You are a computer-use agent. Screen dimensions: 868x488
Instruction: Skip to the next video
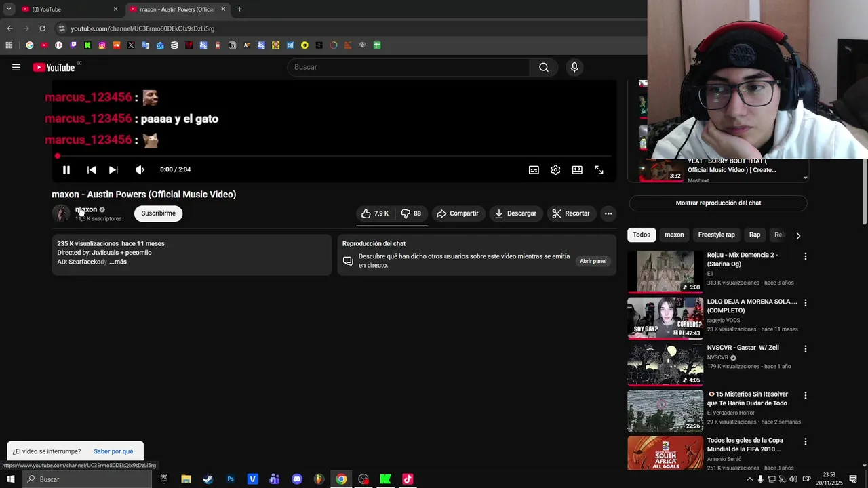click(x=113, y=170)
